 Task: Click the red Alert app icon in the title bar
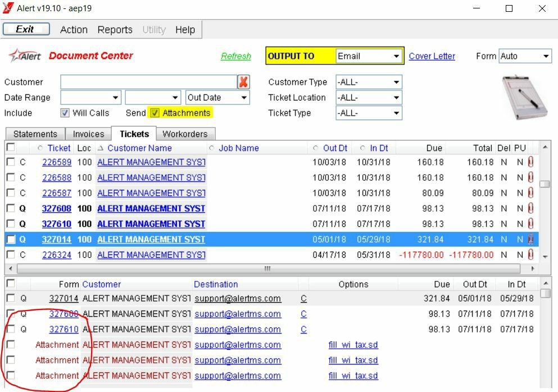point(8,8)
